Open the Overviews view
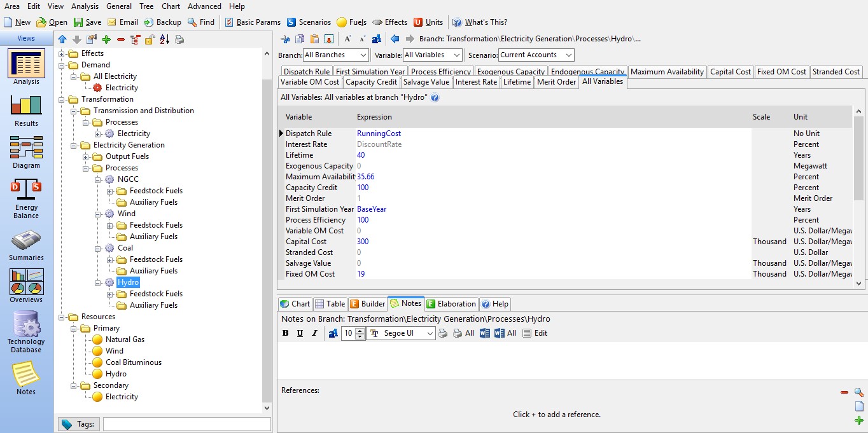 pyautogui.click(x=26, y=285)
